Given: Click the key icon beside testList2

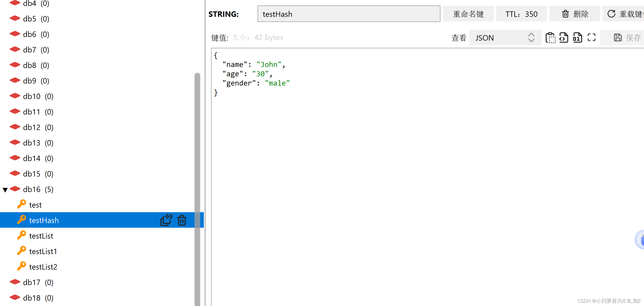Looking at the screenshot, I should point(22,266).
